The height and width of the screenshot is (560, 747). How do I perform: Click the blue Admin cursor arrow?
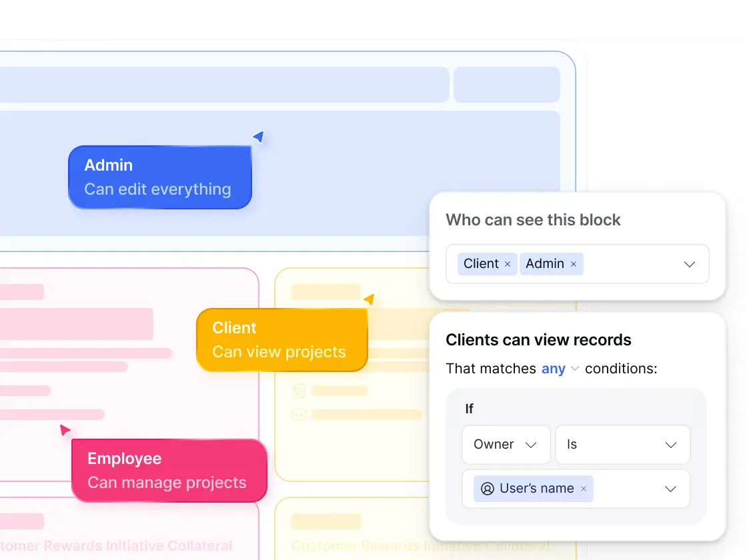pyautogui.click(x=259, y=137)
